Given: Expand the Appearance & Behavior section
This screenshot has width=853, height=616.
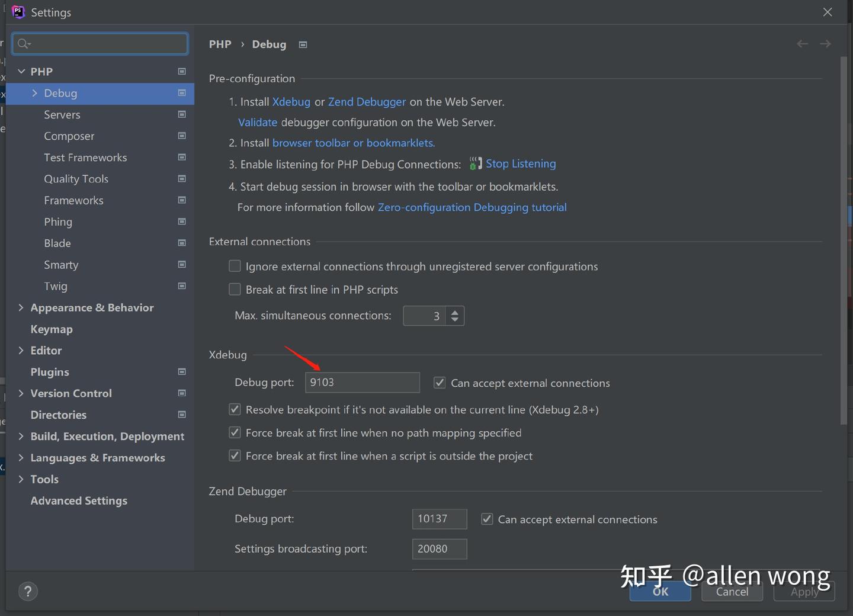Looking at the screenshot, I should (21, 307).
